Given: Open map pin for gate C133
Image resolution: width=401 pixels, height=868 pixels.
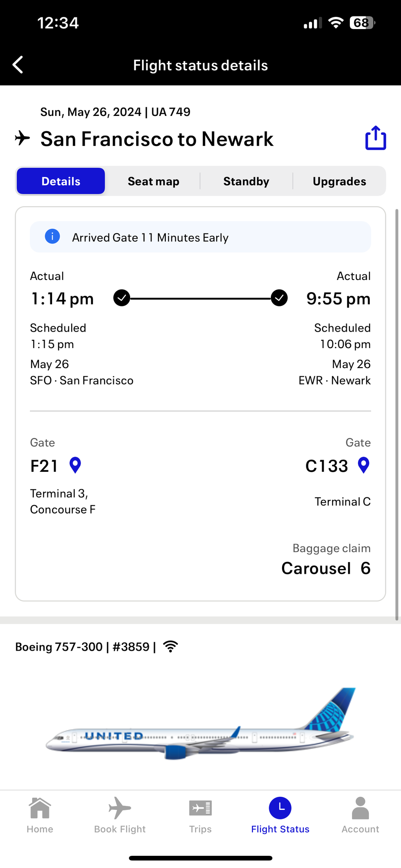Looking at the screenshot, I should tap(363, 465).
